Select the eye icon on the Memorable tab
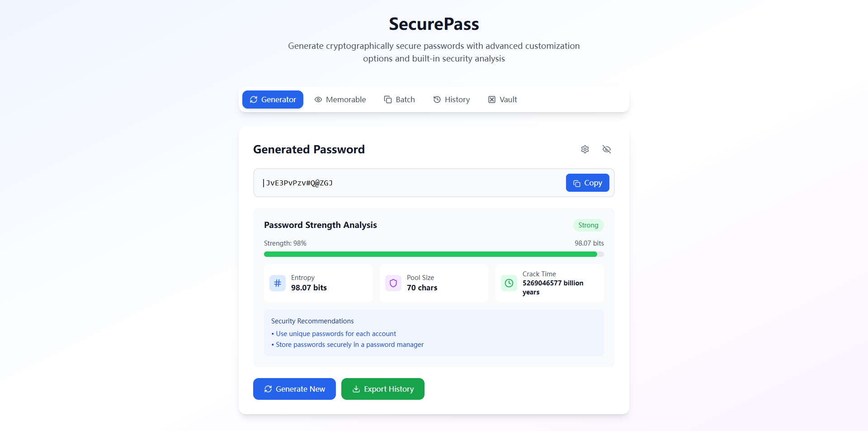Screen dimensions: 868x431 pos(318,99)
